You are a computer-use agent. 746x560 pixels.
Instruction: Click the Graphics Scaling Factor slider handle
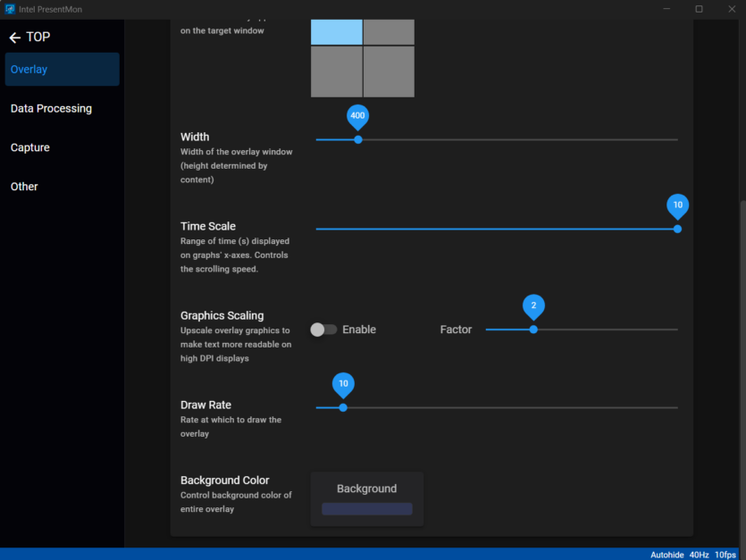[x=533, y=330]
